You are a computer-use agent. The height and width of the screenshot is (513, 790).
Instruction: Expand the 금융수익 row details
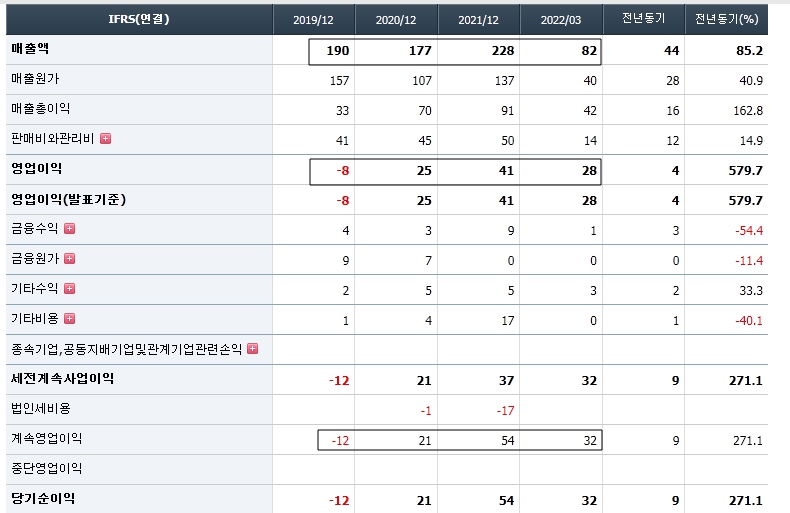70,229
